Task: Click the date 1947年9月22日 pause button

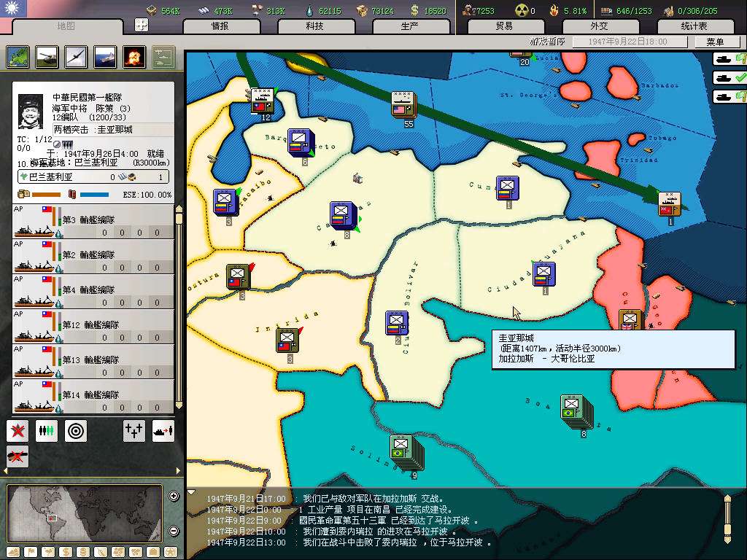Action: [629, 42]
